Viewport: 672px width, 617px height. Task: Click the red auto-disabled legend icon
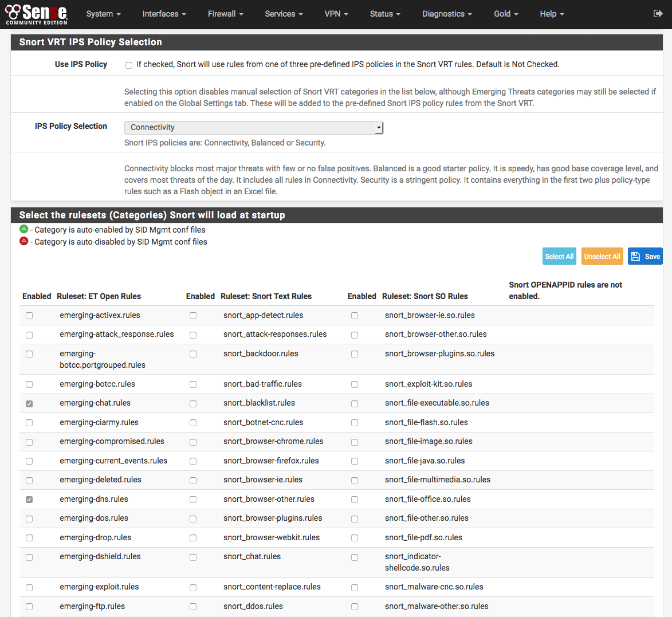click(23, 241)
